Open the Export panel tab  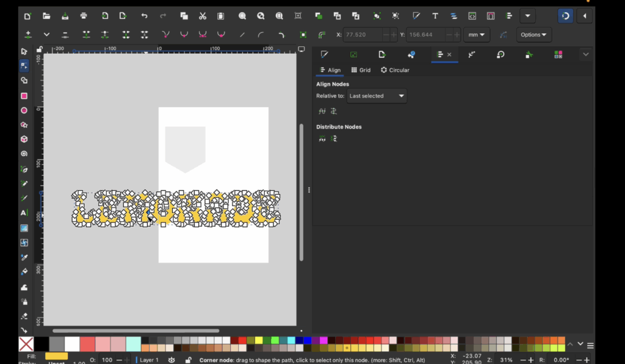coord(382,54)
